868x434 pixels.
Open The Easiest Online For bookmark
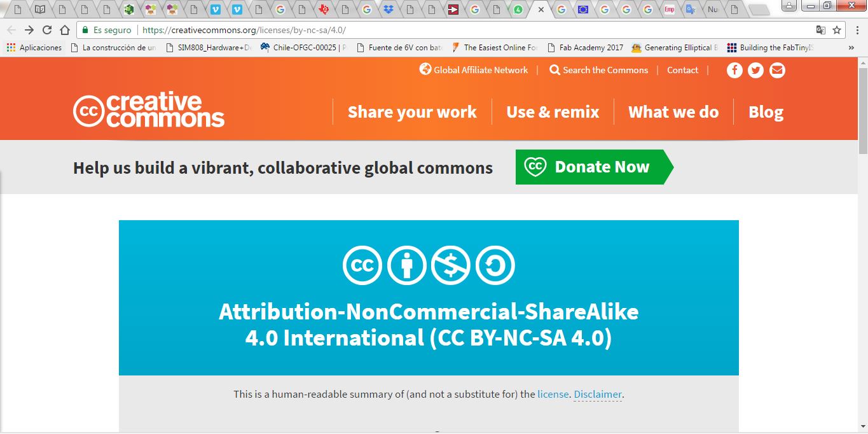tap(495, 48)
